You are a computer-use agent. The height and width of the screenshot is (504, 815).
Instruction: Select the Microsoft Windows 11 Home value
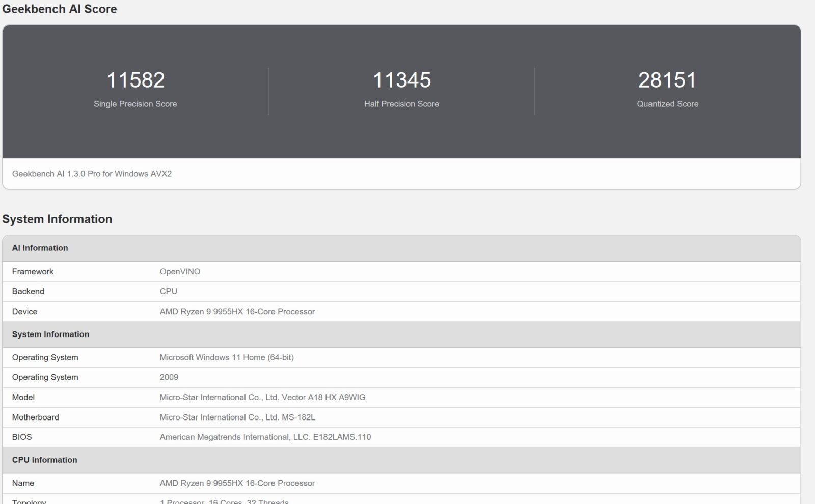pos(227,357)
